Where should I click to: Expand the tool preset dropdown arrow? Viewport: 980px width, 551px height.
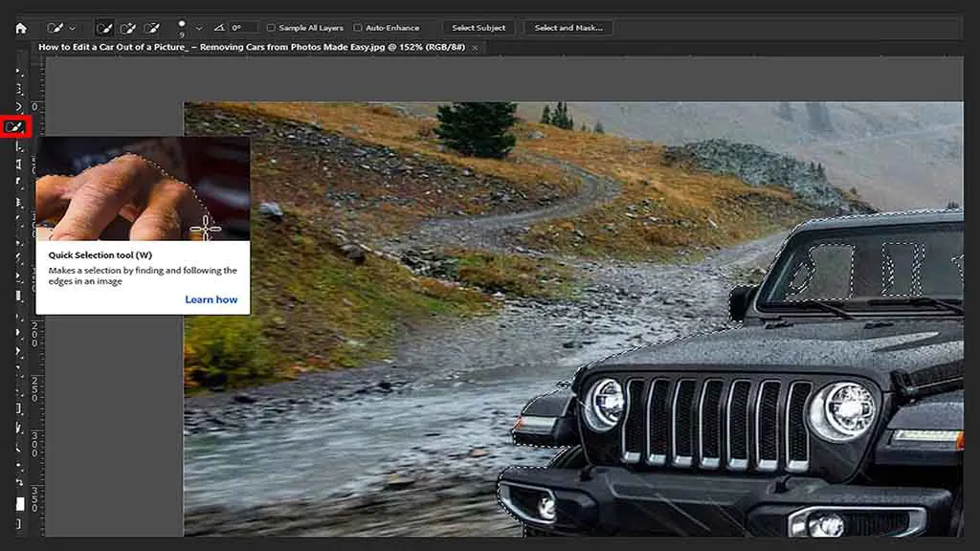tap(73, 28)
